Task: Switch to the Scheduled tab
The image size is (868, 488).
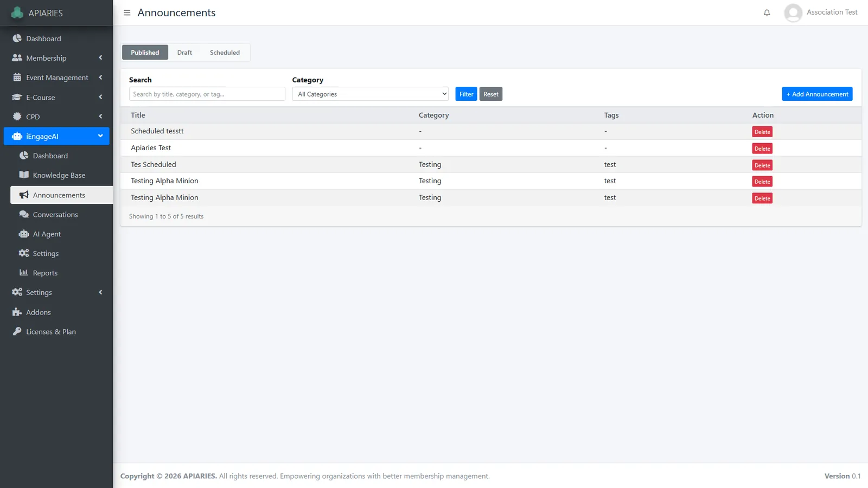Action: 225,53
